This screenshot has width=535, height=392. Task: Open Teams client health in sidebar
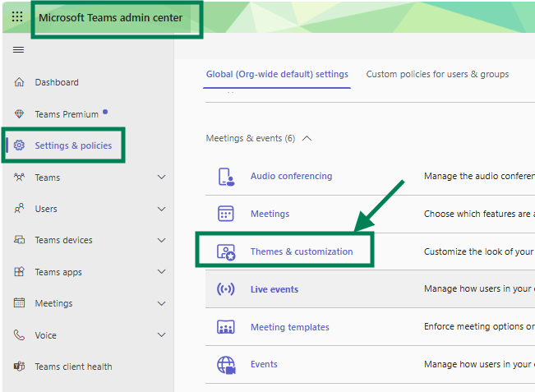coord(73,367)
